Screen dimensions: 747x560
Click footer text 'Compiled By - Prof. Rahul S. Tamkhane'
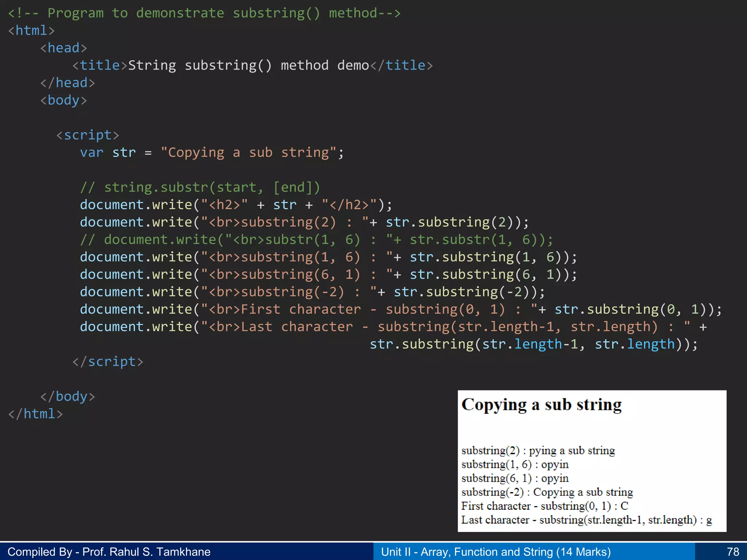pyautogui.click(x=109, y=552)
